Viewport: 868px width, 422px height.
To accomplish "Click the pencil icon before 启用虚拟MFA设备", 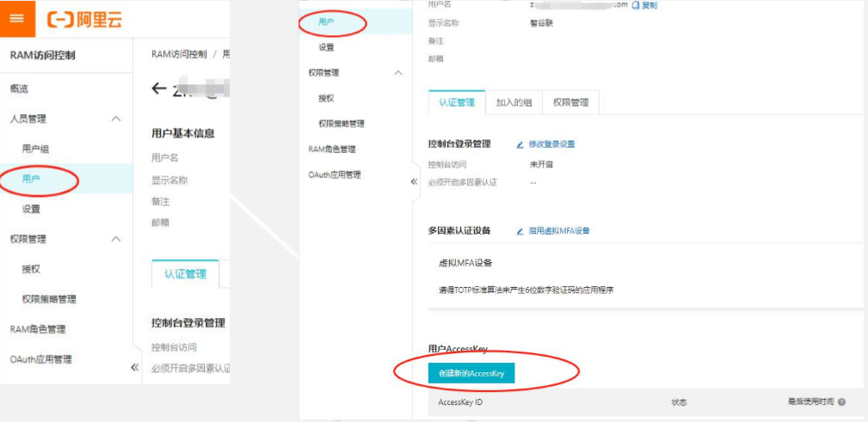I will pos(520,231).
